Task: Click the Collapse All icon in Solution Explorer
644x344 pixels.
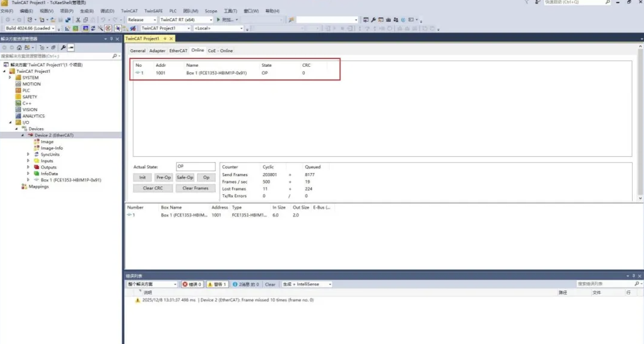Action: click(x=53, y=48)
